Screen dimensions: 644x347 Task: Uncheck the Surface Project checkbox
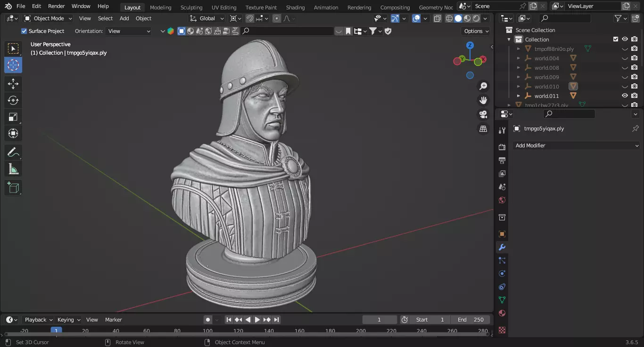(24, 31)
